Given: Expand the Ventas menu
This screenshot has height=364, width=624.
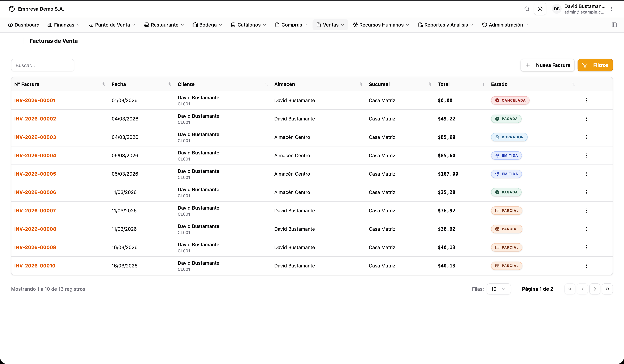Looking at the screenshot, I should [x=330, y=25].
